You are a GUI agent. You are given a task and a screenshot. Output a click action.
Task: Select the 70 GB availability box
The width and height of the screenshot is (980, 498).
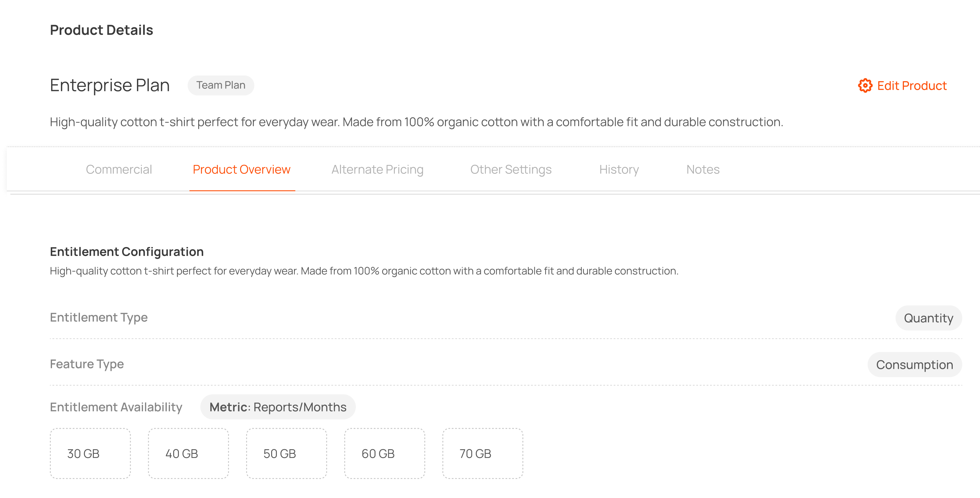(483, 454)
